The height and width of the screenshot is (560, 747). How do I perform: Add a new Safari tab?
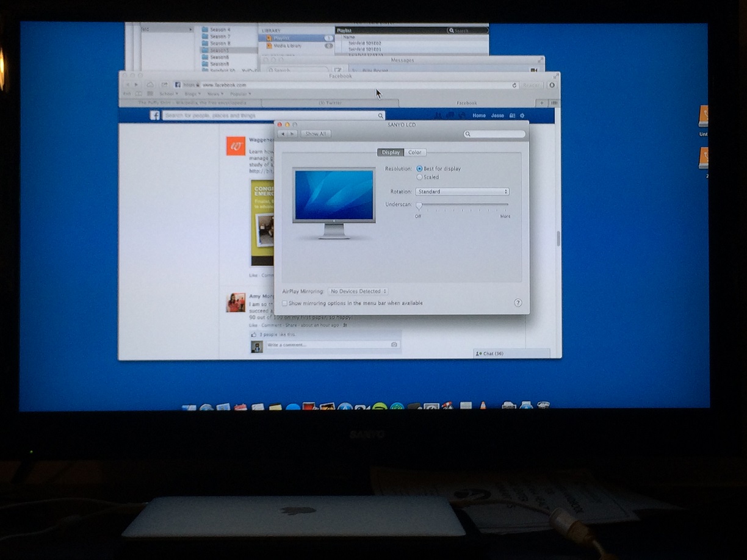(542, 103)
